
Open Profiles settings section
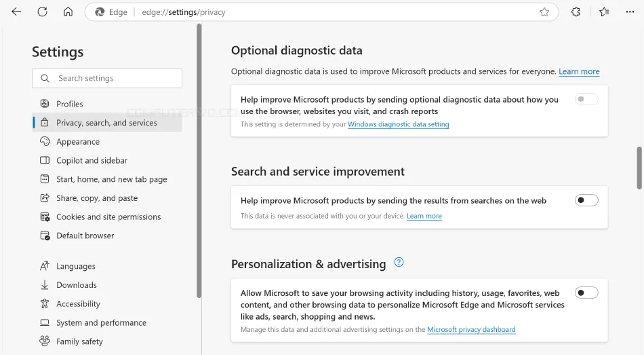click(x=70, y=104)
